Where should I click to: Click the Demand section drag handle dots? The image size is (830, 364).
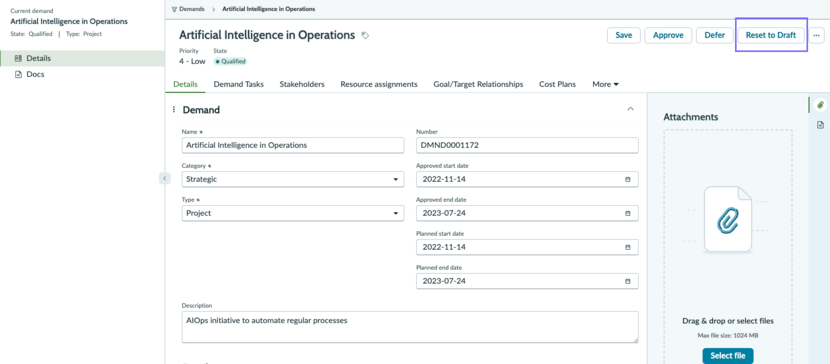(x=174, y=110)
